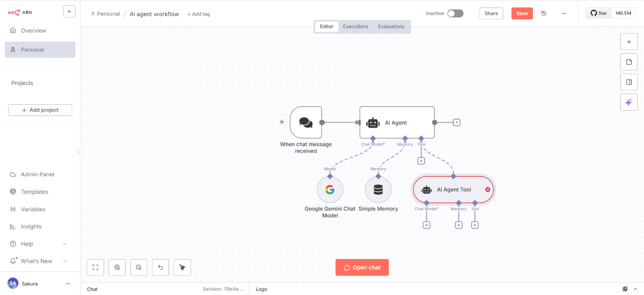
Task: Click the zoom out canvas icon
Action: 138,267
